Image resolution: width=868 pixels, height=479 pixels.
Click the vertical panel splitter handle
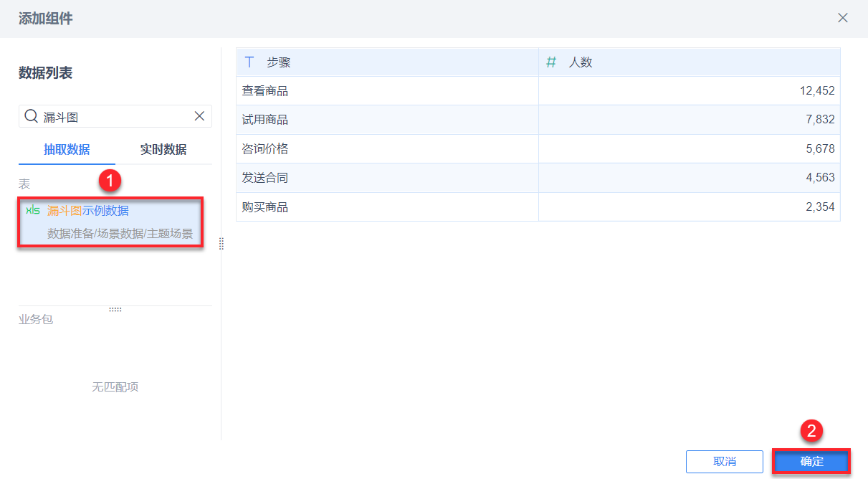pyautogui.click(x=221, y=244)
